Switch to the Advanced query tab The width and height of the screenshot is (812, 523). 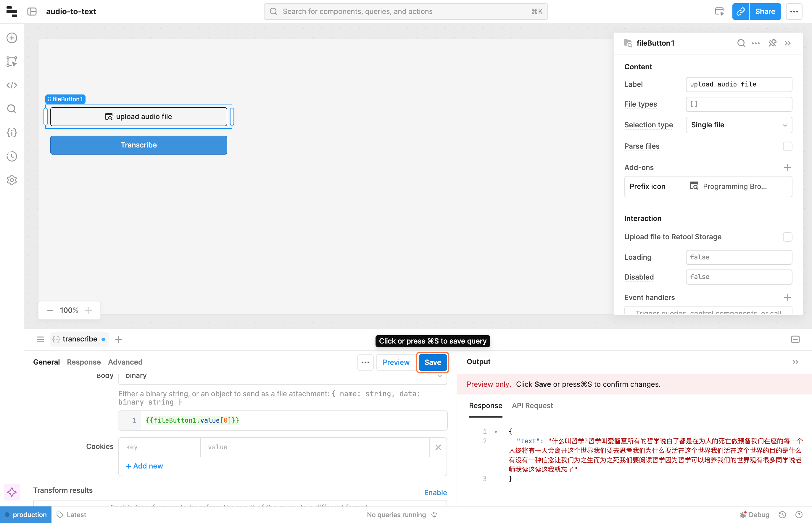pos(125,362)
